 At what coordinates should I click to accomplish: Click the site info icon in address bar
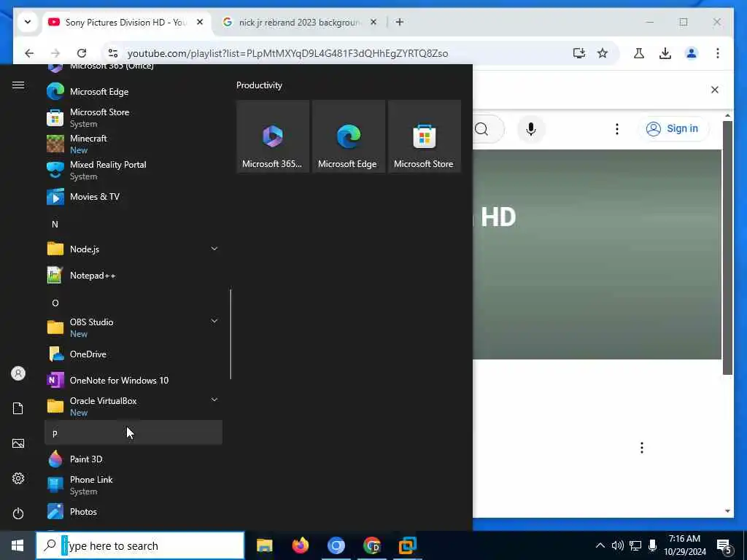(113, 53)
